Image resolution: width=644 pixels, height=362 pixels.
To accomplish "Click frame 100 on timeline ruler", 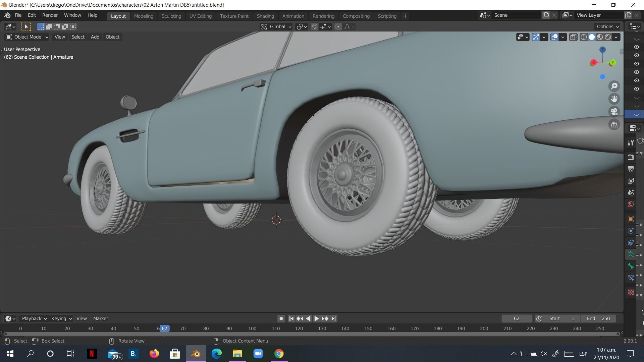I will coord(252,328).
